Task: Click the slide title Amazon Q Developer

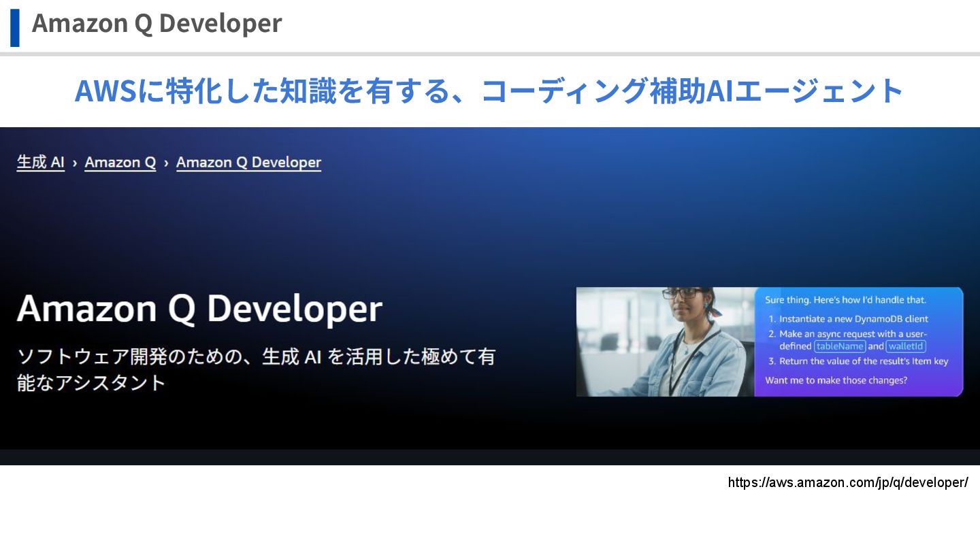Action: pos(157,23)
